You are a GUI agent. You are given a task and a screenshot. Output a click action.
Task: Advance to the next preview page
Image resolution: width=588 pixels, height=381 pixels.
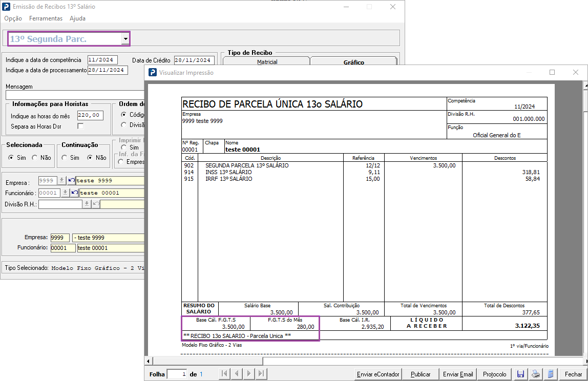coord(248,373)
